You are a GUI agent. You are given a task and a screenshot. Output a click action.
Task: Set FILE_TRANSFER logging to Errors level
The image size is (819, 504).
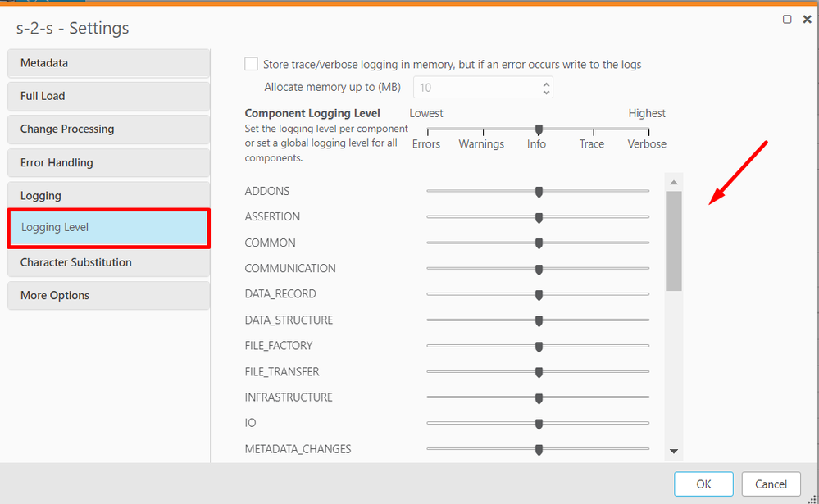428,371
